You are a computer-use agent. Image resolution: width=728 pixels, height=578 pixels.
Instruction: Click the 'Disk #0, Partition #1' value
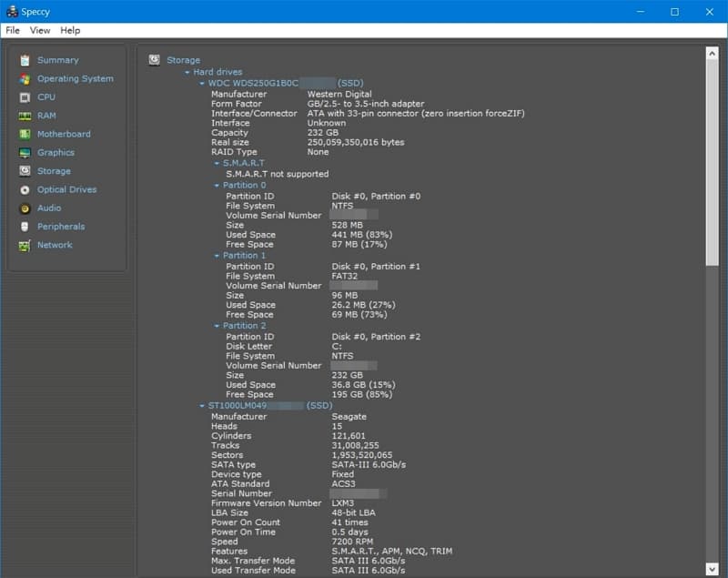coord(376,267)
